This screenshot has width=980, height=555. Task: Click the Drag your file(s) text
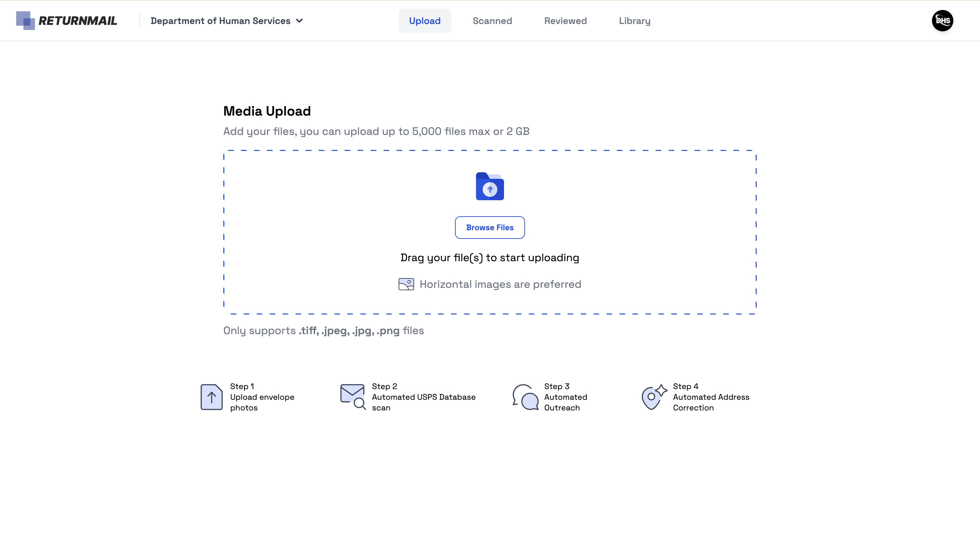[x=490, y=258]
